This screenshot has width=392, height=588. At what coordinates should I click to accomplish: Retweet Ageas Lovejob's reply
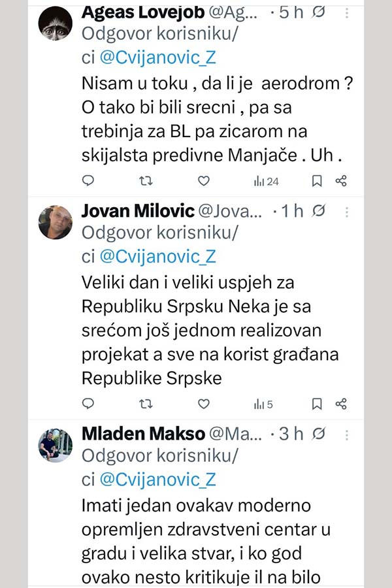(146, 181)
